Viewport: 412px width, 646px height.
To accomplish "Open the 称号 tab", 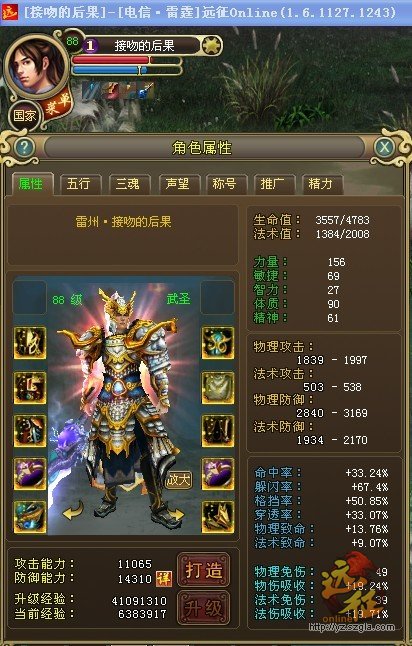I will (226, 184).
